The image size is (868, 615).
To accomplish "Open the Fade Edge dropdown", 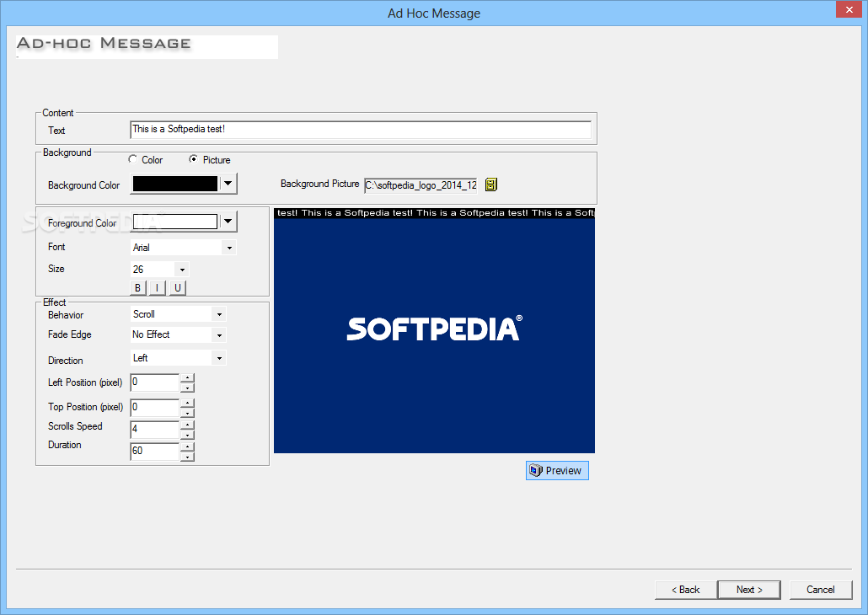I will (219, 335).
